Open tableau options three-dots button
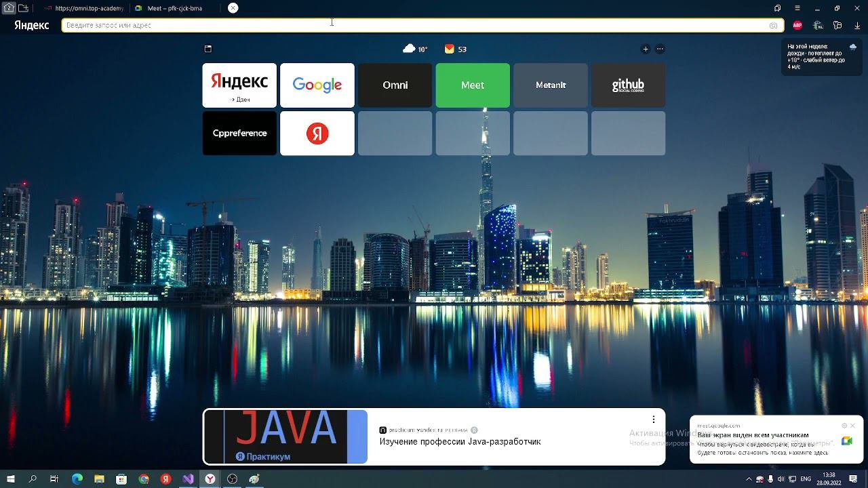Screen dimensions: 868x488 coord(660,49)
